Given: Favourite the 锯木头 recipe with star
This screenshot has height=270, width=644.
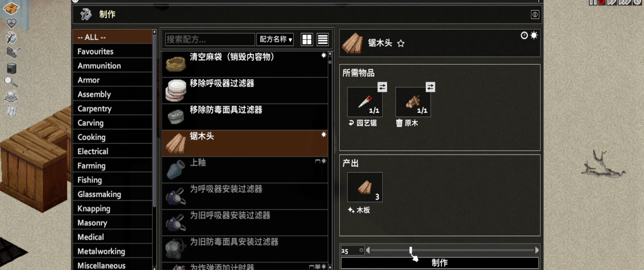Looking at the screenshot, I should pyautogui.click(x=401, y=43).
